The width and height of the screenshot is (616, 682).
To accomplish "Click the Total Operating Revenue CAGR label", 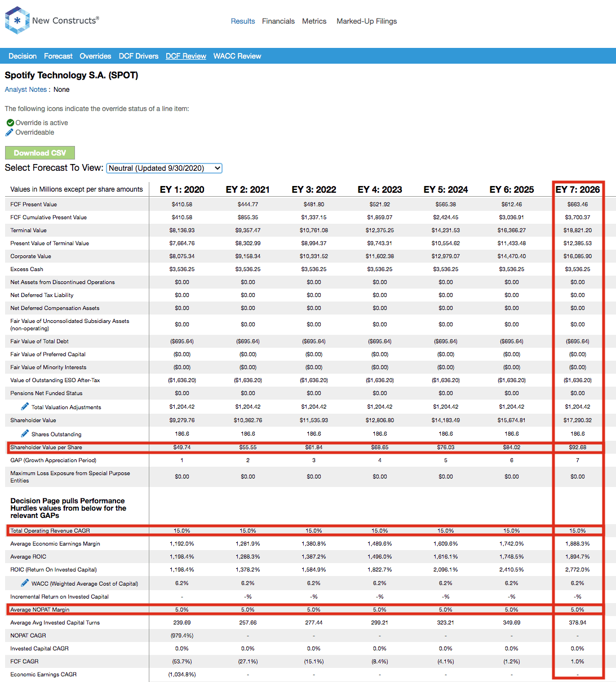I will coord(50,531).
